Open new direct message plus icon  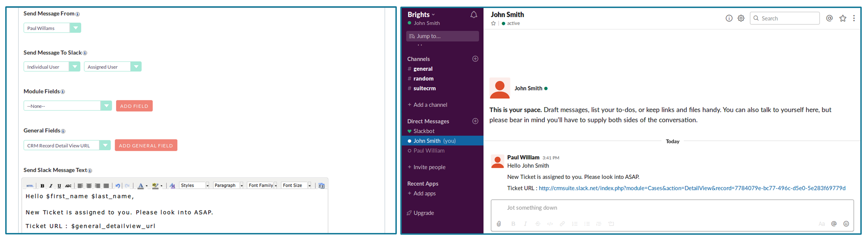point(475,121)
